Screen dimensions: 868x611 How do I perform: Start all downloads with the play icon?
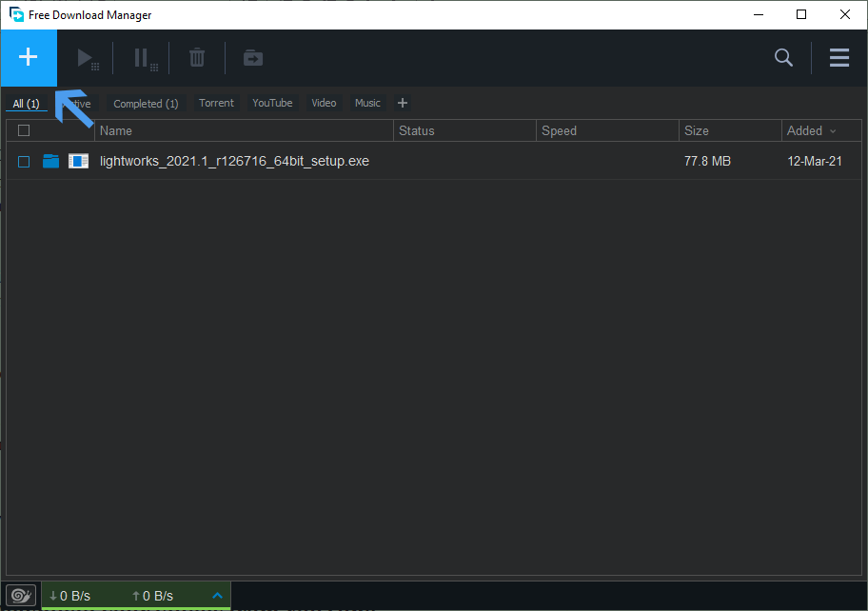[x=87, y=58]
